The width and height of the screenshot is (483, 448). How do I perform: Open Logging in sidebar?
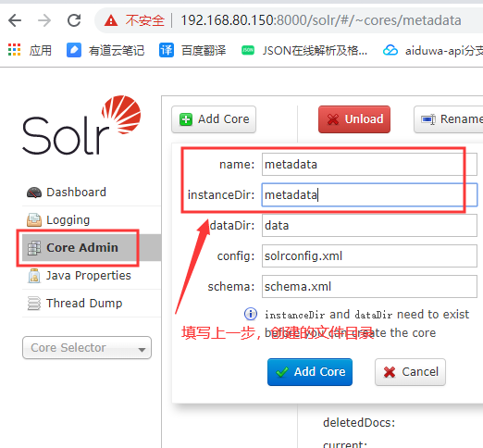click(92, 220)
